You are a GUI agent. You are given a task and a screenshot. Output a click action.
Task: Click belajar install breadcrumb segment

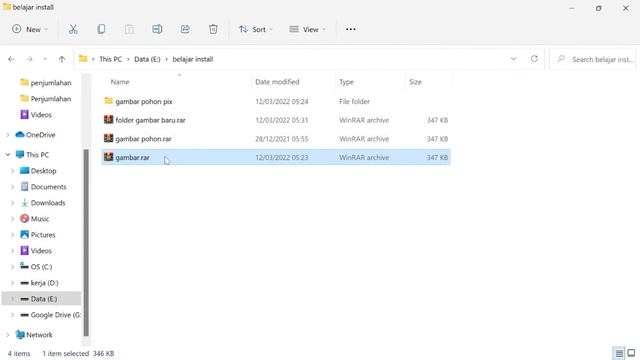(193, 59)
